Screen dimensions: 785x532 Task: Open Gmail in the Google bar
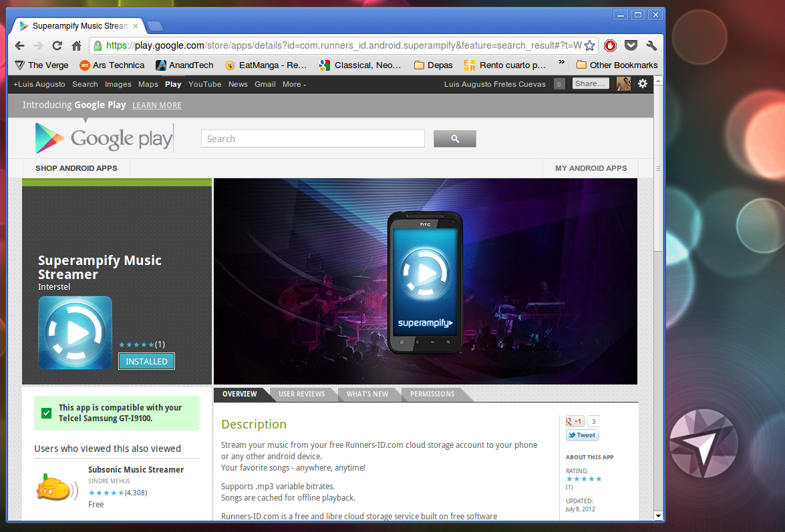[x=265, y=84]
